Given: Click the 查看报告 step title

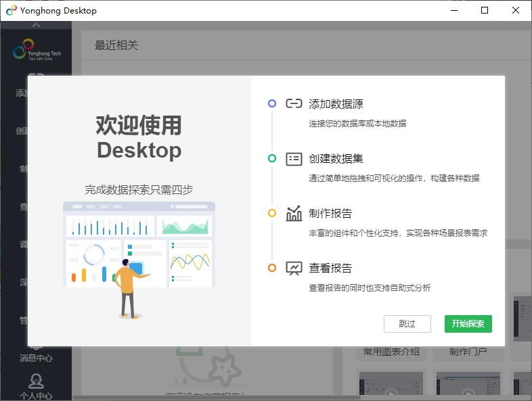Looking at the screenshot, I should [330, 268].
